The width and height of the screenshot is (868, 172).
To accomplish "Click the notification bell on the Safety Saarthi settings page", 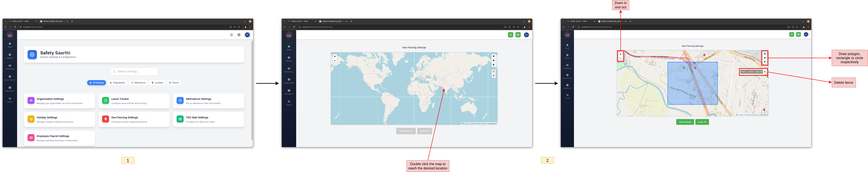I will 231,35.
